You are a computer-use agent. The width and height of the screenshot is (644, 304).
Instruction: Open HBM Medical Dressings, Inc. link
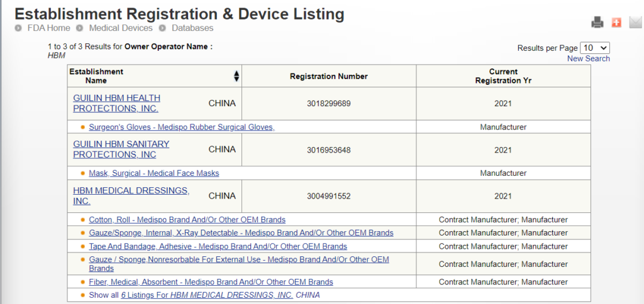pos(131,196)
